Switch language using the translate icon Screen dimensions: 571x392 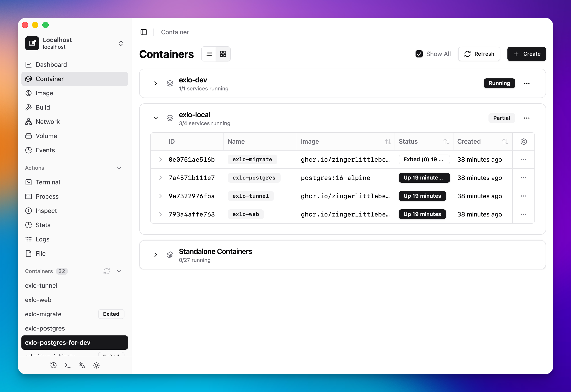click(x=82, y=365)
